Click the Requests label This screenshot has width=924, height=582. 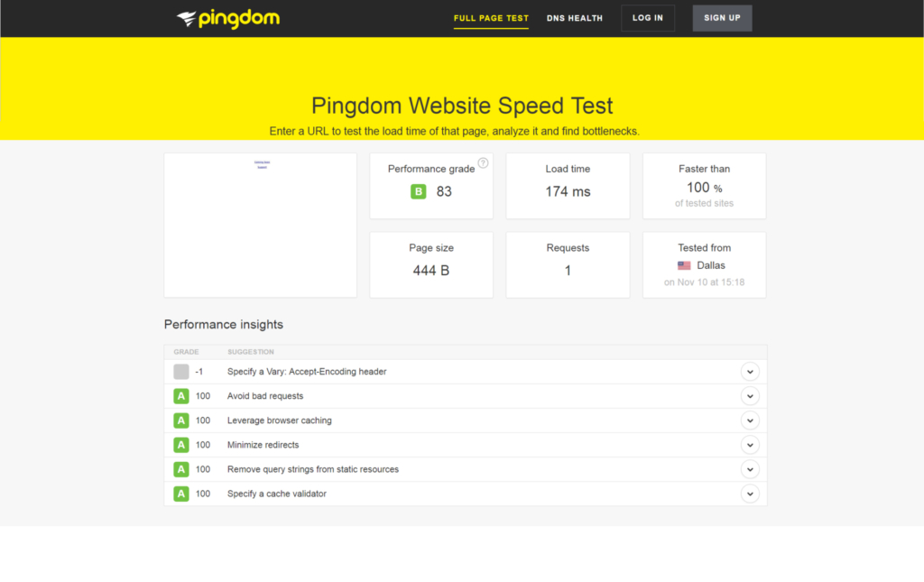[568, 248]
